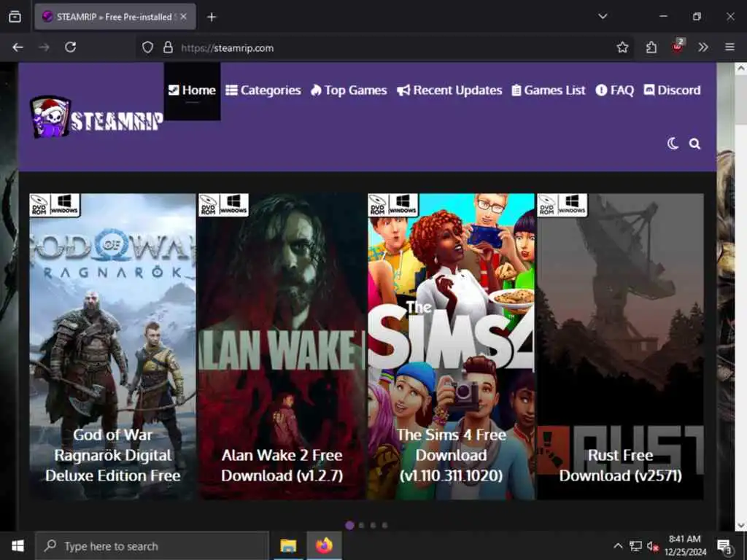The image size is (747, 560).
Task: Open the Discord link
Action: point(672,90)
